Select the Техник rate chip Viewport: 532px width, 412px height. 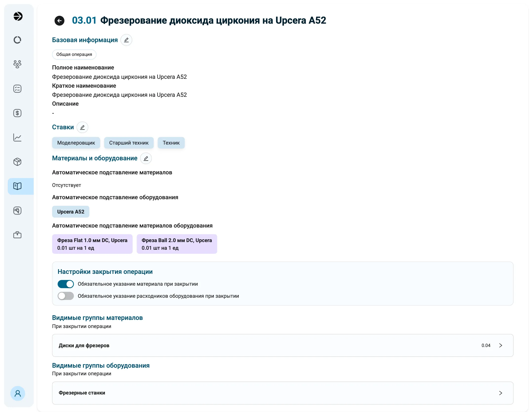171,143
